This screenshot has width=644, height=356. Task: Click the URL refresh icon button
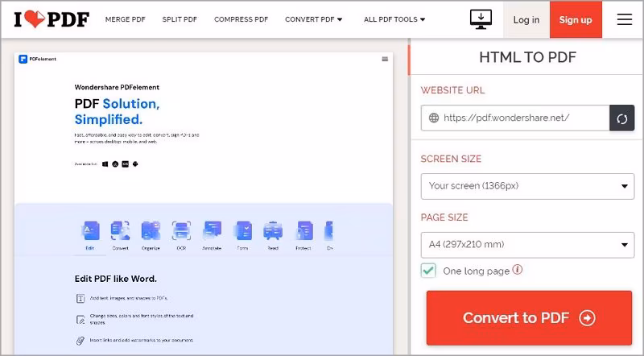pos(621,118)
